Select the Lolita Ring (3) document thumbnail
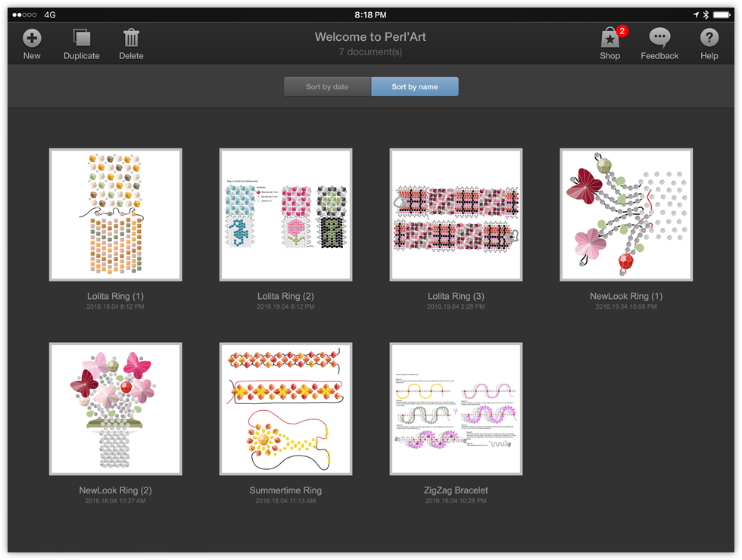The image size is (742, 560). pyautogui.click(x=456, y=215)
